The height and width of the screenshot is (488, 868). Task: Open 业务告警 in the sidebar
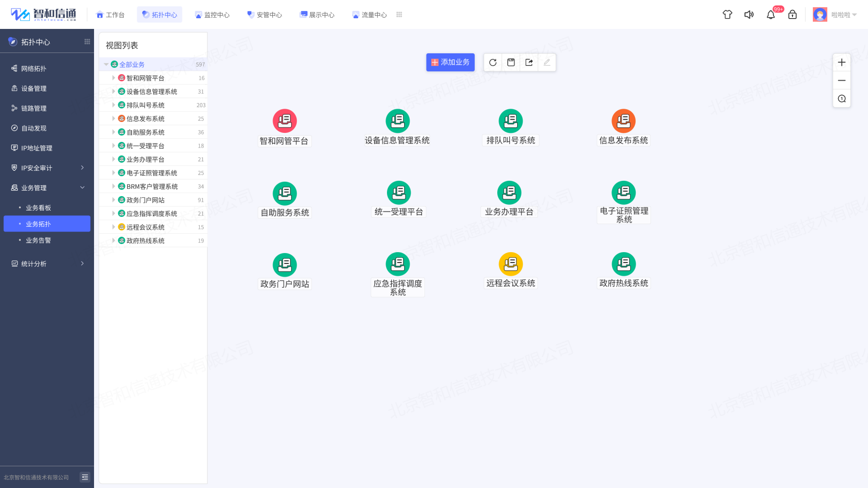(39, 240)
